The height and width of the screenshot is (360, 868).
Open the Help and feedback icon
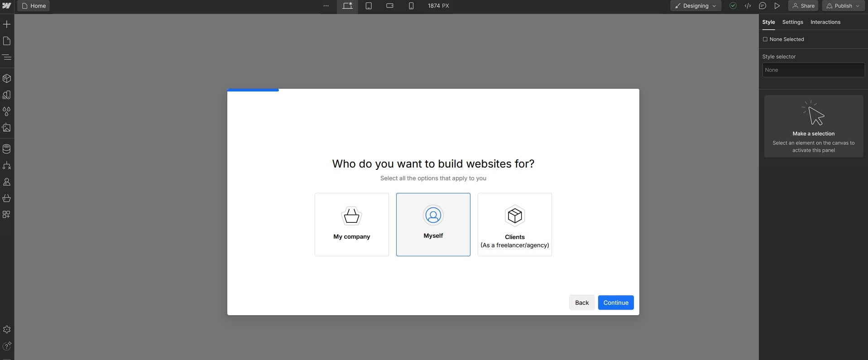(x=7, y=346)
